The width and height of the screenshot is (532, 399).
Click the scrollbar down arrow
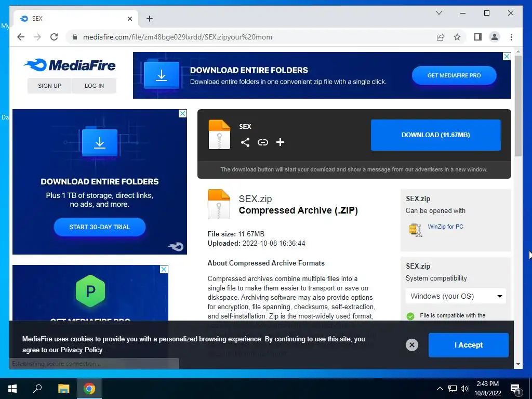[518, 364]
